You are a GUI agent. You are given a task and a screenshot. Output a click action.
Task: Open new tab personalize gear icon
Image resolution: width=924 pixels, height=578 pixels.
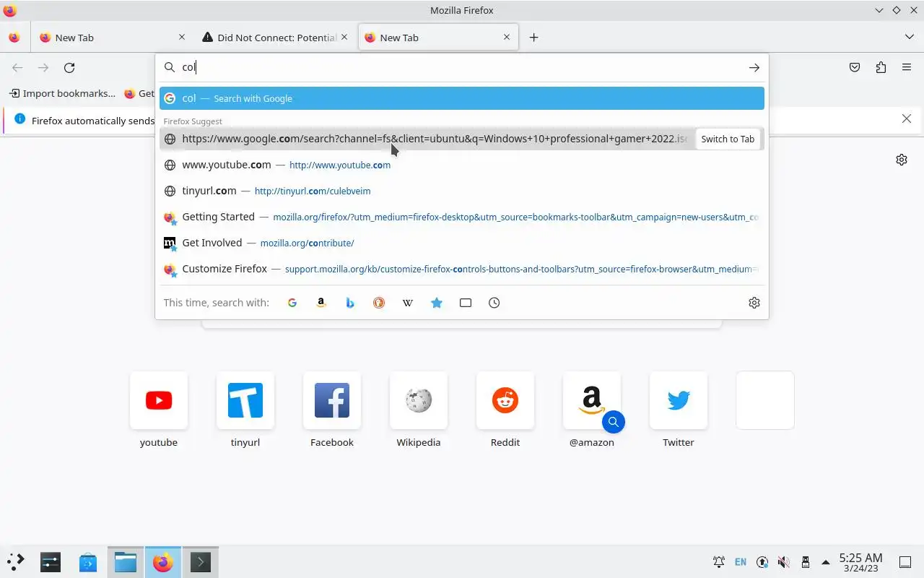(902, 160)
